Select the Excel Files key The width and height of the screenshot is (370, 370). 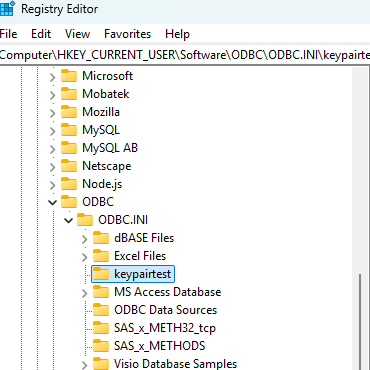(x=140, y=256)
